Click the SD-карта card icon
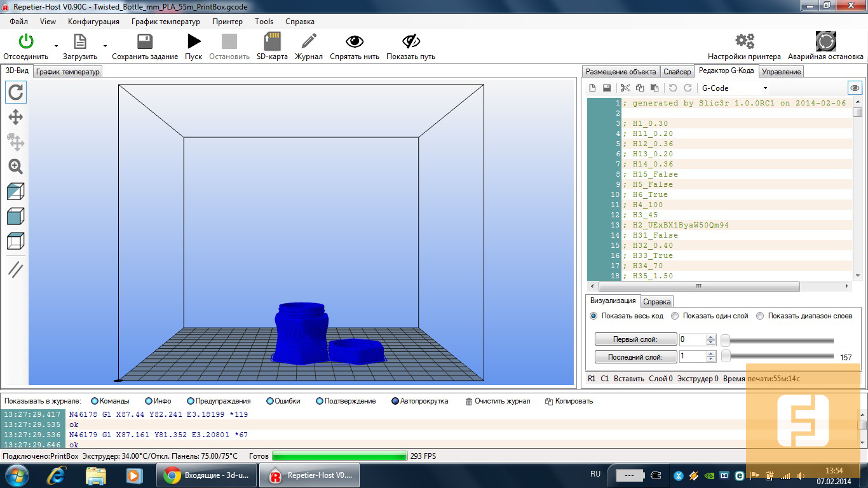Viewport: 868px width, 488px height. coord(272,42)
